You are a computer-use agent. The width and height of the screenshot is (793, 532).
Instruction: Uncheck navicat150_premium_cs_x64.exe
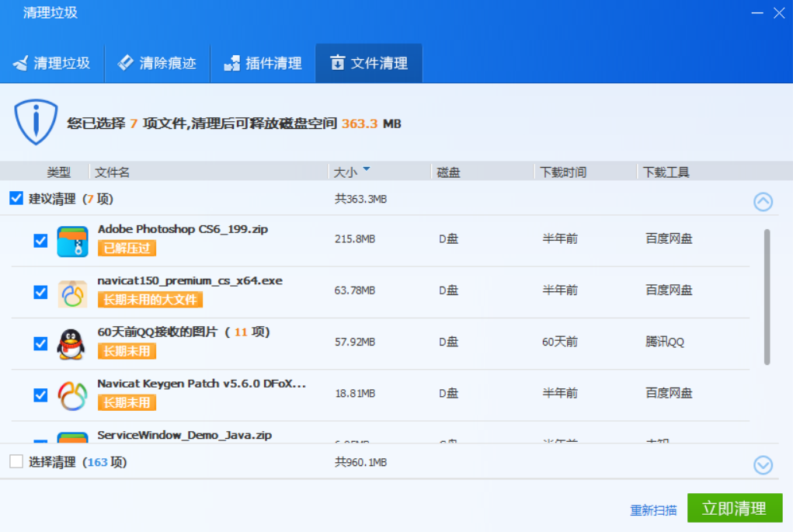40,292
